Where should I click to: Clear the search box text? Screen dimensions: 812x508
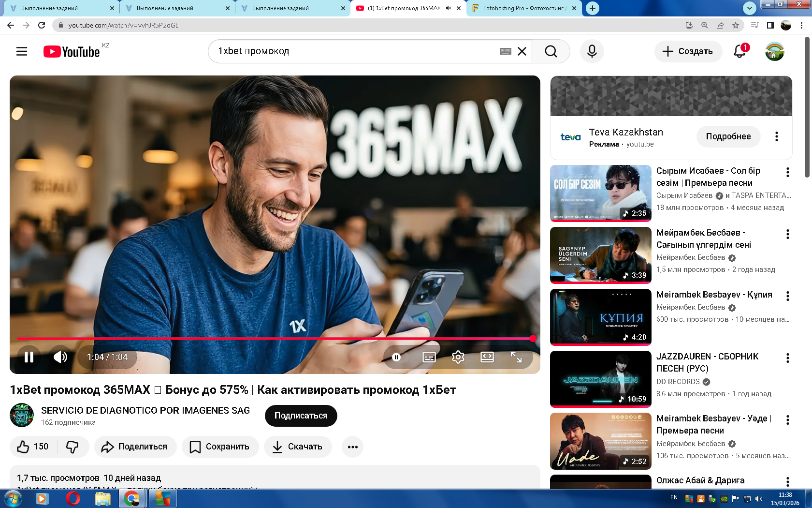coord(522,51)
